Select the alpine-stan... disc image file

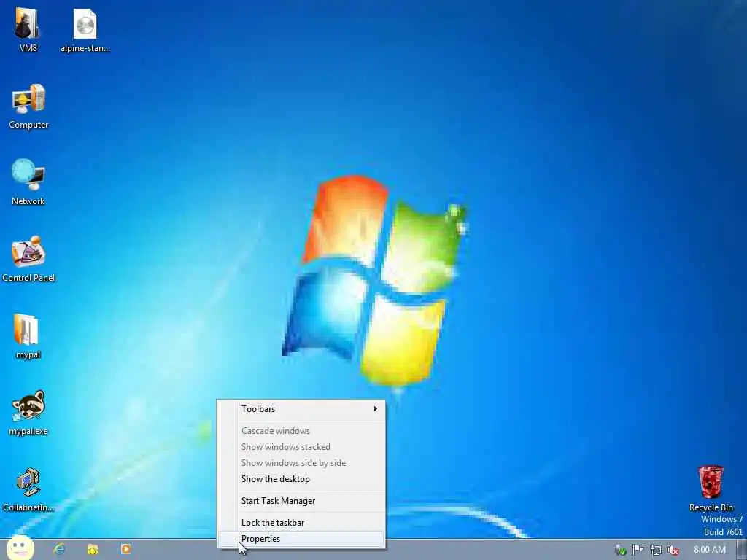[x=85, y=29]
